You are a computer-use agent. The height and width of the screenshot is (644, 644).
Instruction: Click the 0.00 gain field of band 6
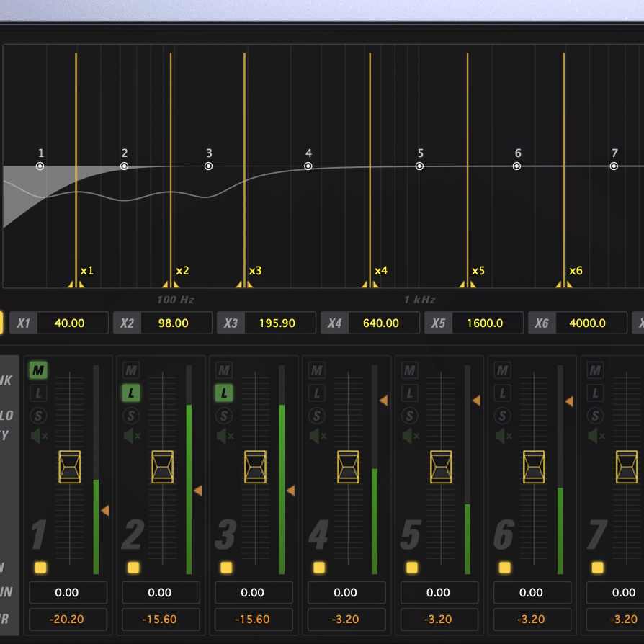[x=532, y=592]
